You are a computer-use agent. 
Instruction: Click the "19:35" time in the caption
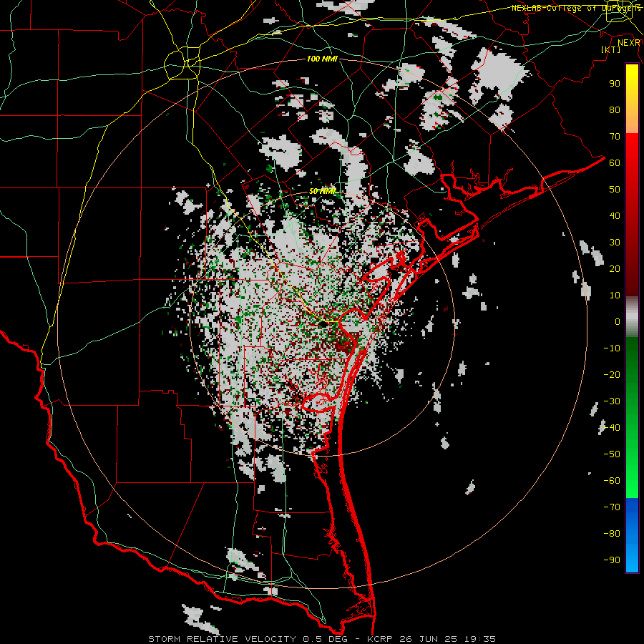click(480, 639)
